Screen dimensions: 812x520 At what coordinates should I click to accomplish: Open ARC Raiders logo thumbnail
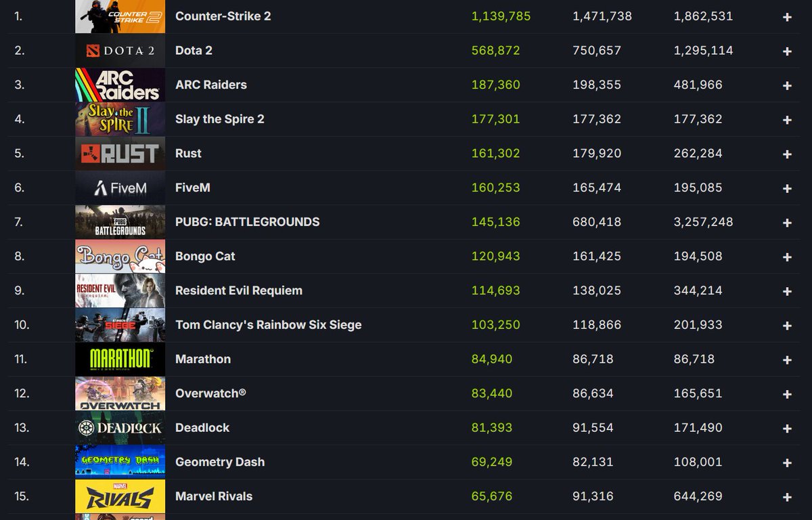(x=120, y=85)
